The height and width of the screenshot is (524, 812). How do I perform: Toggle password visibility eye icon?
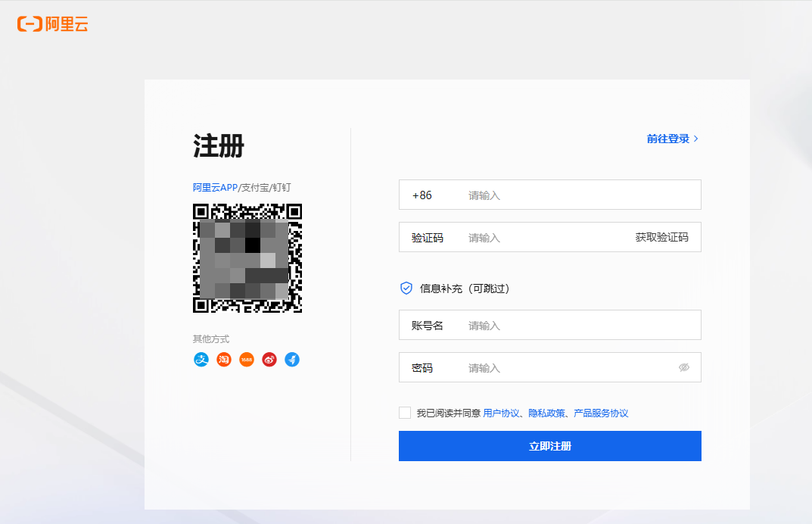click(684, 367)
